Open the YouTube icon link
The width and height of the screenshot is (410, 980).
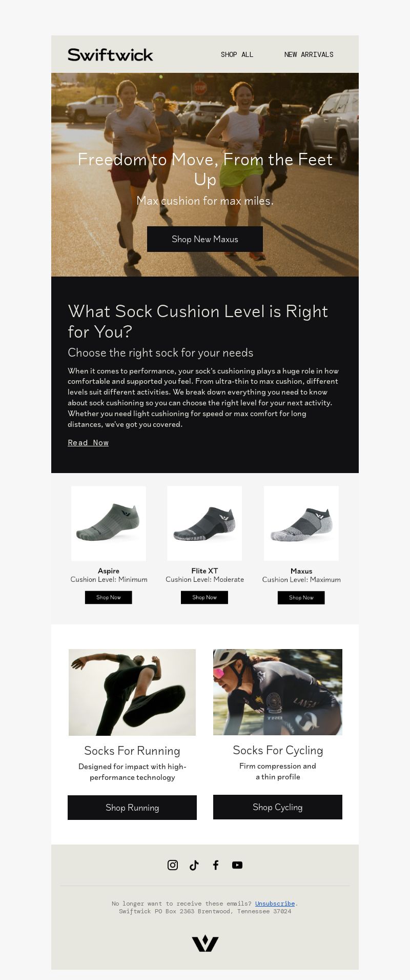click(x=237, y=865)
